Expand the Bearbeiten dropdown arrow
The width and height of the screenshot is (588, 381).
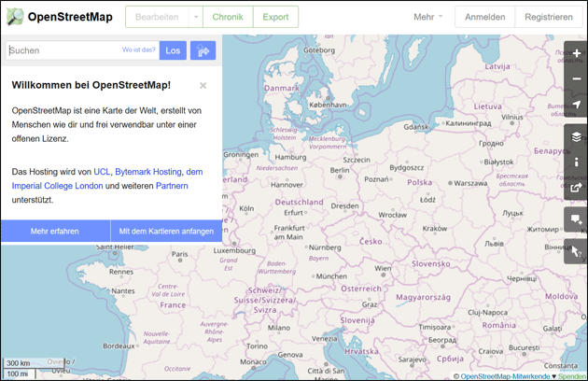pos(196,17)
